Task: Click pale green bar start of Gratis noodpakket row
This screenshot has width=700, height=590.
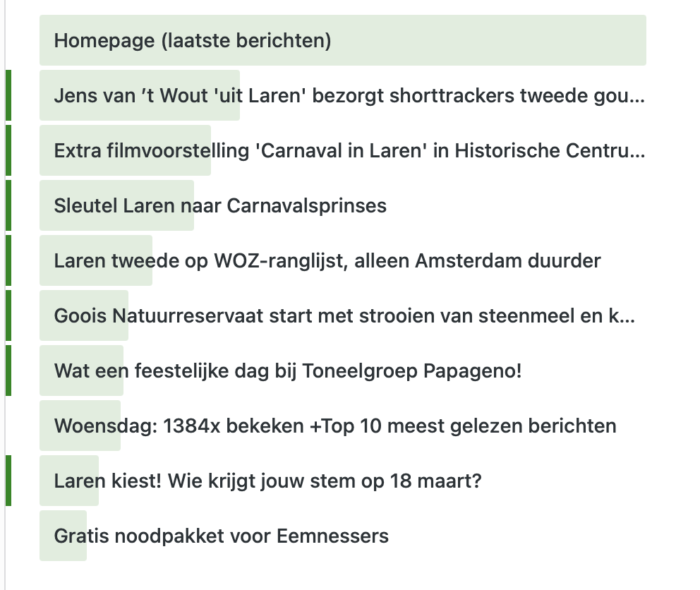Action: click(x=46, y=536)
